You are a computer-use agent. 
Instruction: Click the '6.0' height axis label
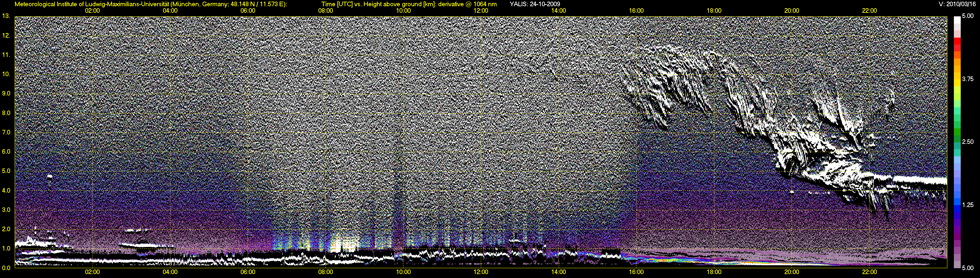click(6, 151)
